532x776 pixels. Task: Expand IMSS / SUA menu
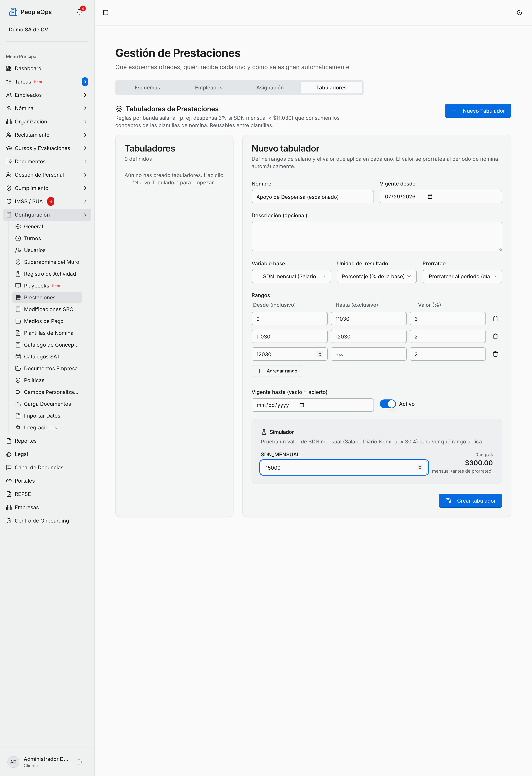tap(47, 201)
